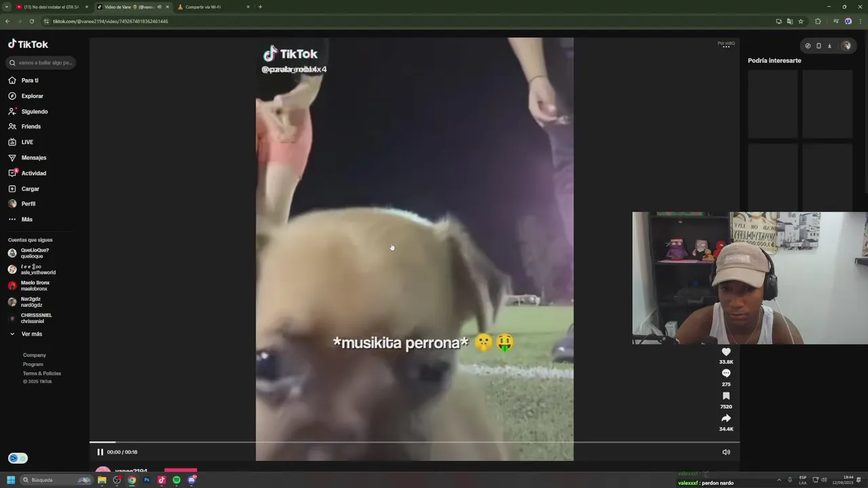The image size is (868, 488).
Task: Open the Chrome three-dot menu
Action: [861, 21]
